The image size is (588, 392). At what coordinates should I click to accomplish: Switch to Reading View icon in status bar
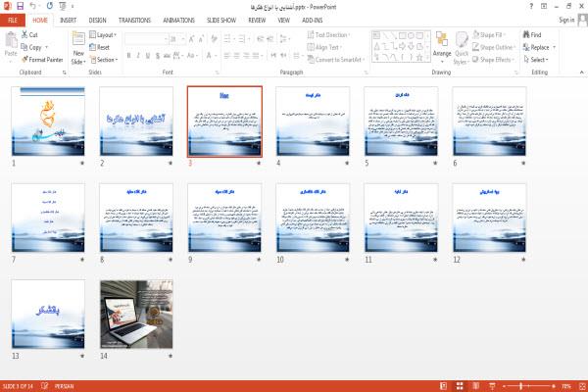[x=476, y=386]
